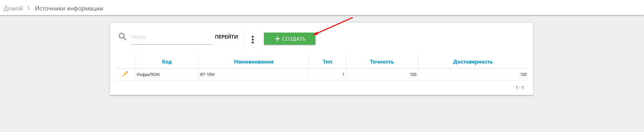This screenshot has width=644, height=132.
Task: Click the Тип value 1 cell
Action: pos(327,75)
